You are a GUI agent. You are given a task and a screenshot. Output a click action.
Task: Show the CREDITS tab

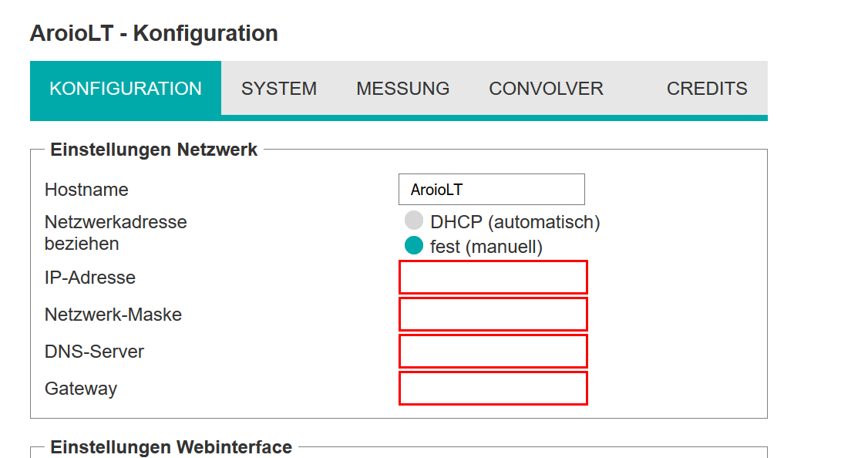click(x=707, y=89)
